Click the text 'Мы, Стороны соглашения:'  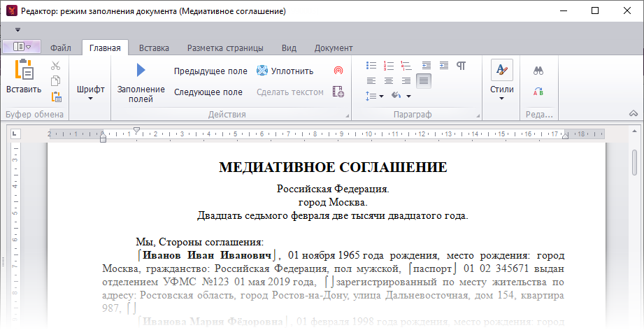coord(199,242)
